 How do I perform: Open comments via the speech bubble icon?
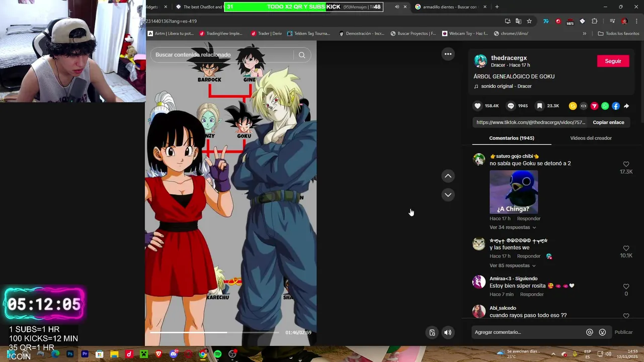pos(511,106)
